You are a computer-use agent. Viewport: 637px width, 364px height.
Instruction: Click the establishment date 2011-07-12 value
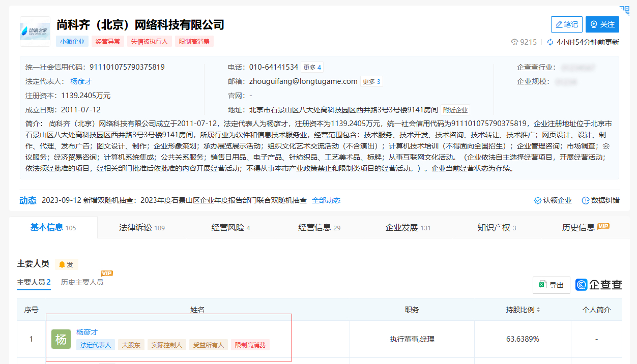click(x=81, y=110)
